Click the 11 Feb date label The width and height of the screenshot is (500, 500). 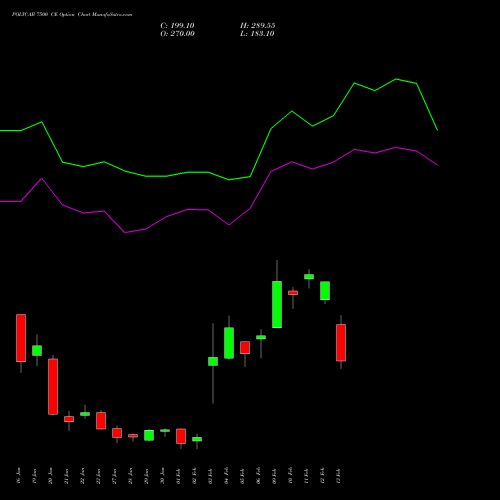[x=306, y=476]
